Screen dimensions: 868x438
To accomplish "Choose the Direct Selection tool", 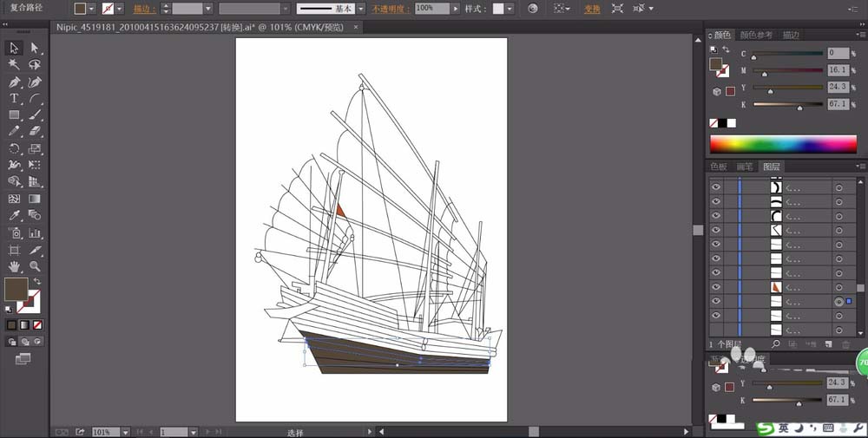I will (35, 48).
